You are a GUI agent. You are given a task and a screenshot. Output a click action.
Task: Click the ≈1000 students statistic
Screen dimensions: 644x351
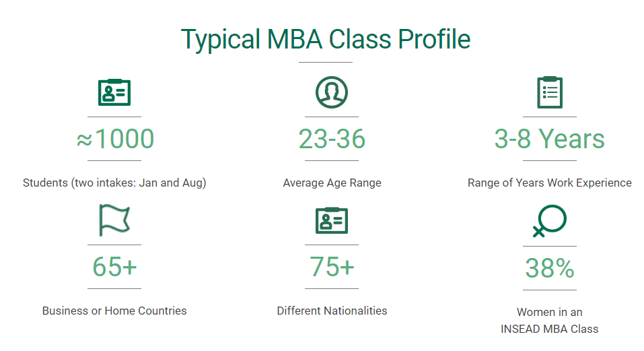coord(114,139)
